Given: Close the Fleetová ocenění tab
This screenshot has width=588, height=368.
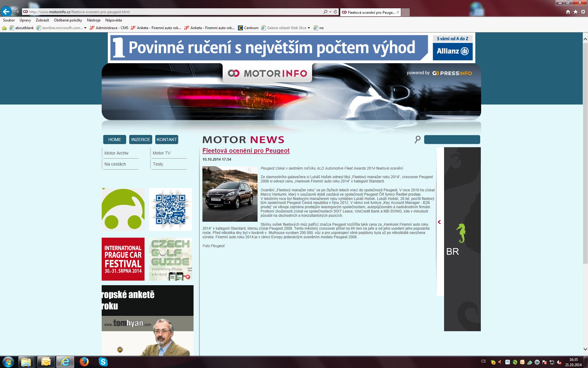Looking at the screenshot, I should (x=398, y=12).
